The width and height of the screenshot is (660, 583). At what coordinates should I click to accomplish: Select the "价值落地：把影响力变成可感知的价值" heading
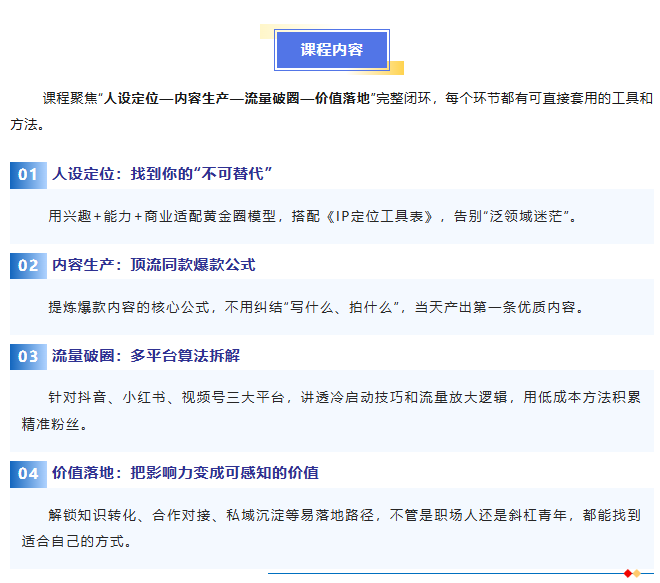coord(185,472)
